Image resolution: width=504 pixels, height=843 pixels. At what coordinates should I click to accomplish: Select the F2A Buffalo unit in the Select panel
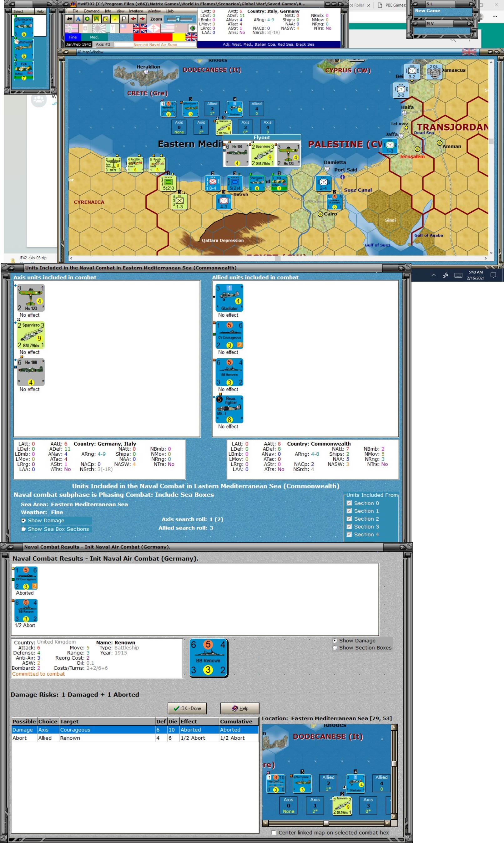point(23,71)
